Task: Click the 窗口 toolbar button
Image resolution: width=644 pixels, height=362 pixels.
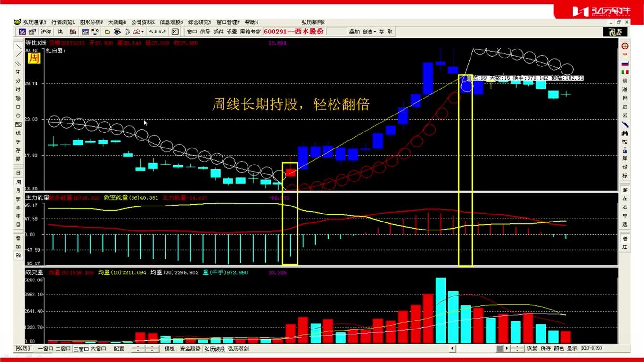Action: (x=192, y=32)
